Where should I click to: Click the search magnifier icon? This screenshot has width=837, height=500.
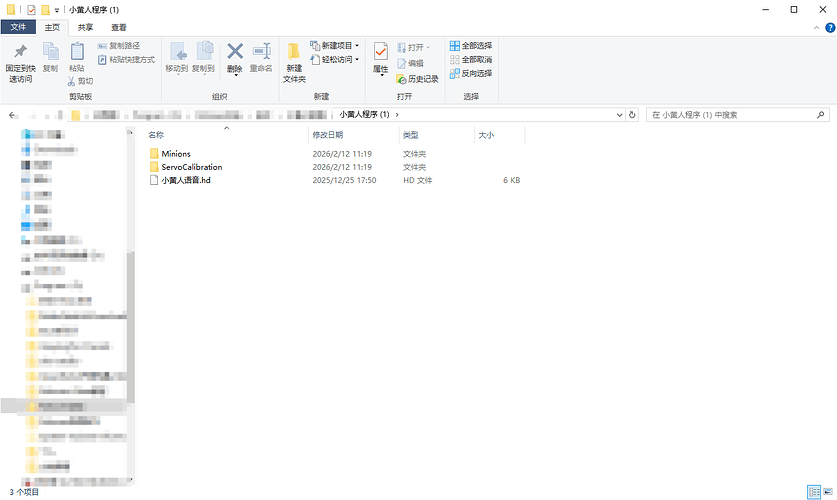(x=820, y=115)
